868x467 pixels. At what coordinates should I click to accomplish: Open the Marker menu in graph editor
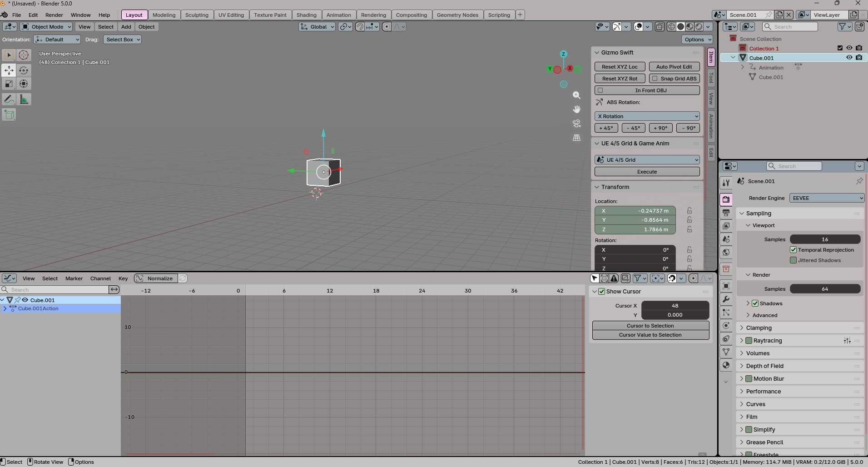pyautogui.click(x=74, y=278)
